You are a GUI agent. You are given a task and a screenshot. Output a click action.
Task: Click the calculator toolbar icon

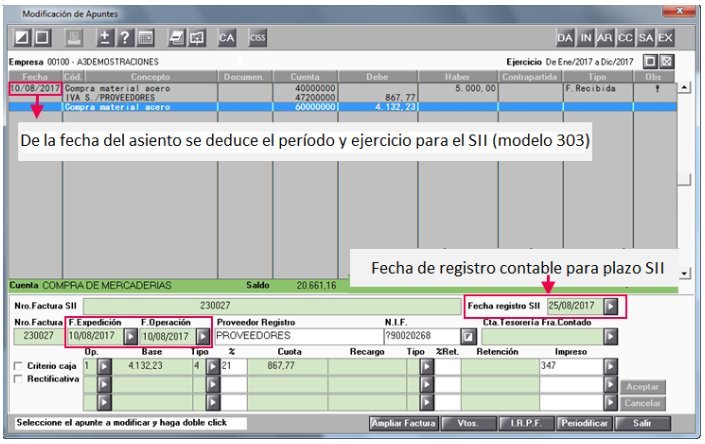(145, 37)
